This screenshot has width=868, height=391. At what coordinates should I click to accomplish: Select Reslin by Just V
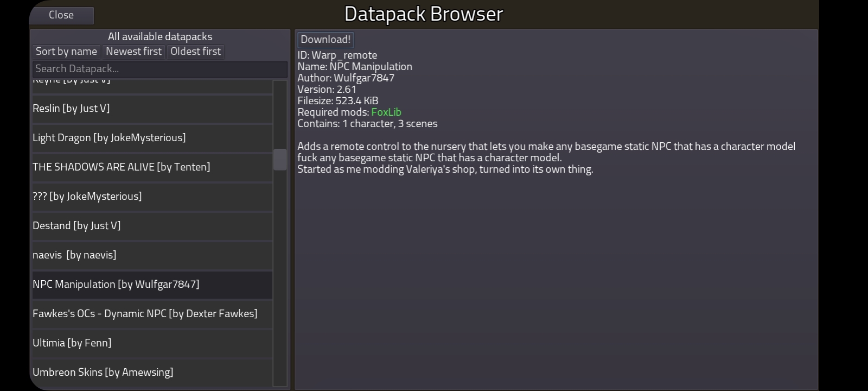(x=152, y=109)
